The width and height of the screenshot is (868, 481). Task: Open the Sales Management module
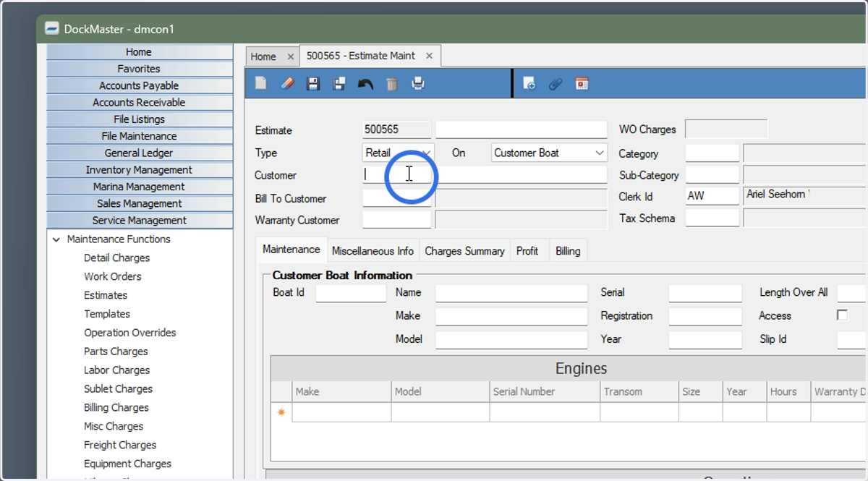(x=140, y=203)
